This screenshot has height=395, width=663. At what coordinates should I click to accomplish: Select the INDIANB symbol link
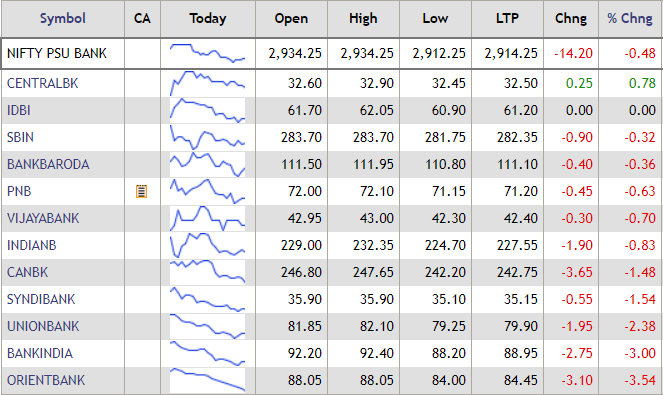pyautogui.click(x=32, y=246)
